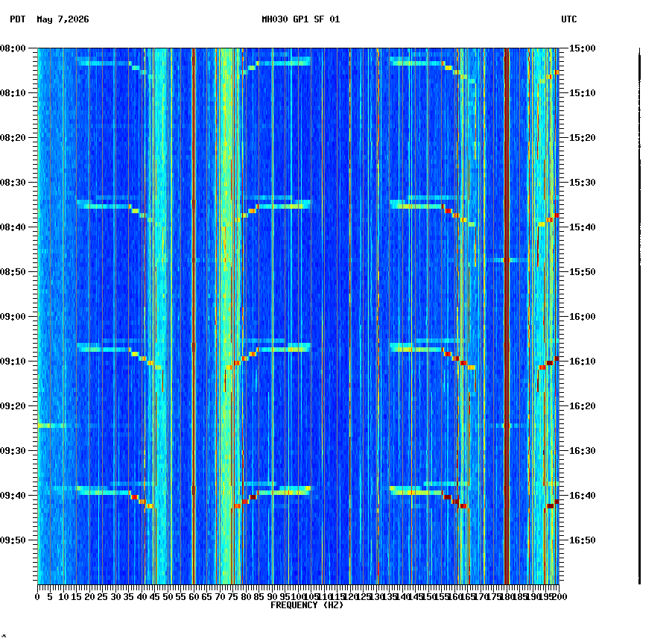672x644 pixels.
Task: Pick the 15:00 UTC time label
Action: click(x=583, y=48)
